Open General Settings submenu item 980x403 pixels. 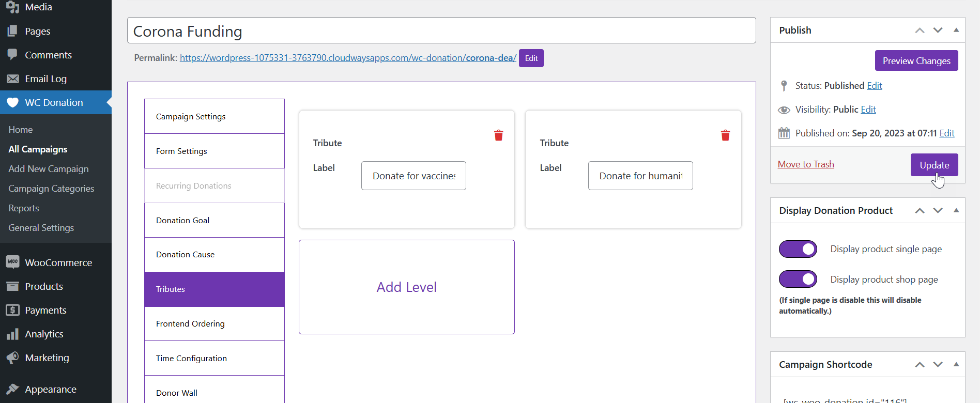click(x=41, y=228)
